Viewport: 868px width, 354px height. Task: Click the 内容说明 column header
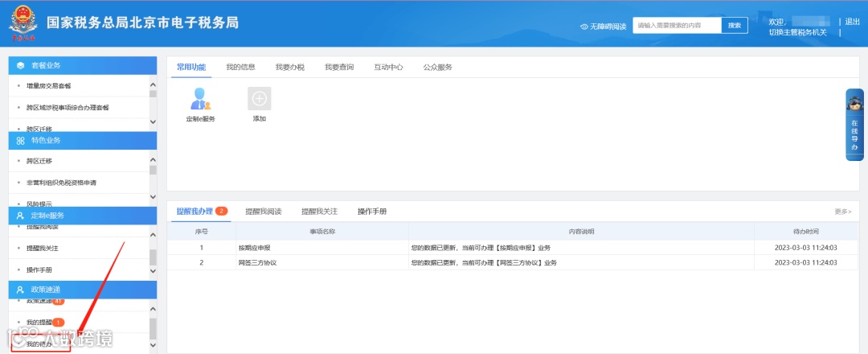tap(581, 231)
